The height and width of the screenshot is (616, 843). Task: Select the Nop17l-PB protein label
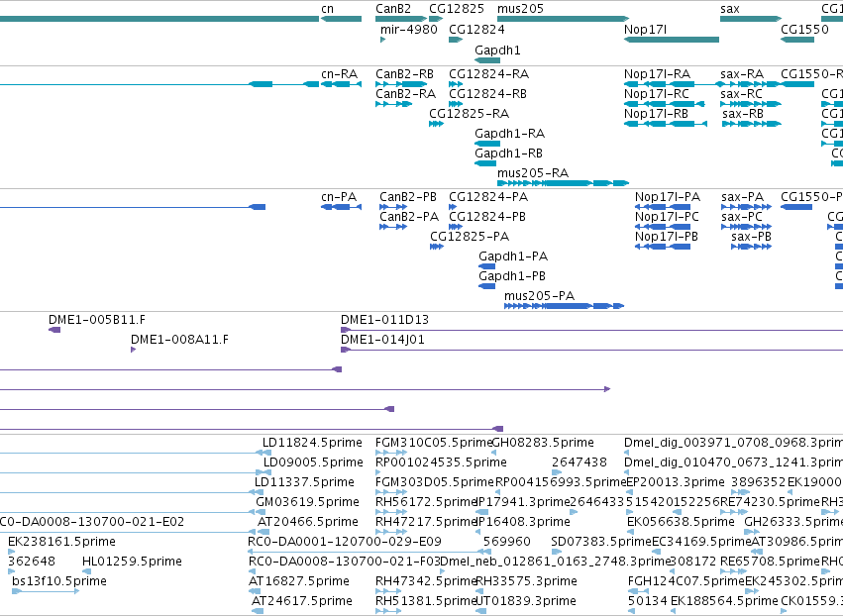(x=666, y=237)
